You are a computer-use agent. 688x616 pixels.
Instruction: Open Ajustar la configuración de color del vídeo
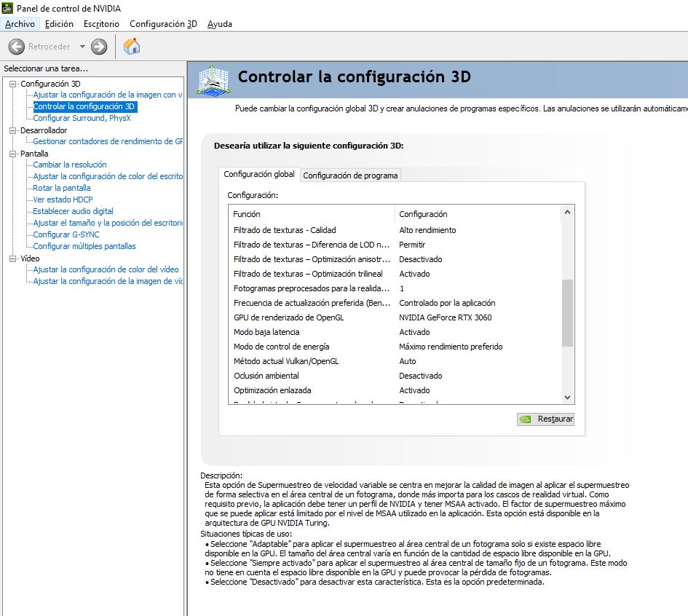(x=106, y=269)
